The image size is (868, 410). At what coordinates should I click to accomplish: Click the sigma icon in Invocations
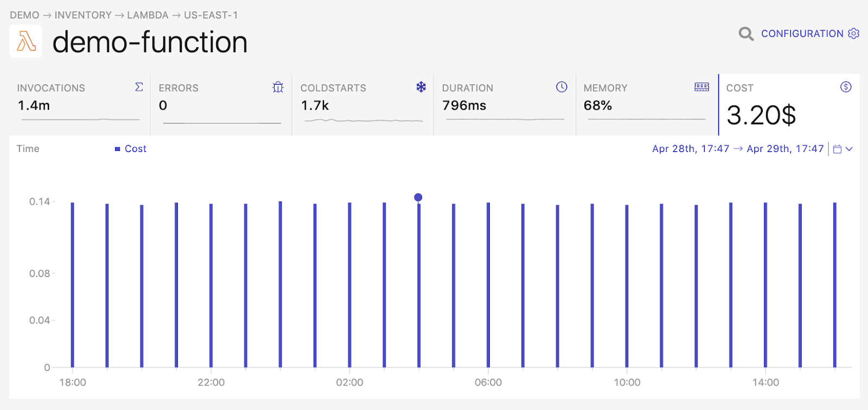tap(139, 87)
